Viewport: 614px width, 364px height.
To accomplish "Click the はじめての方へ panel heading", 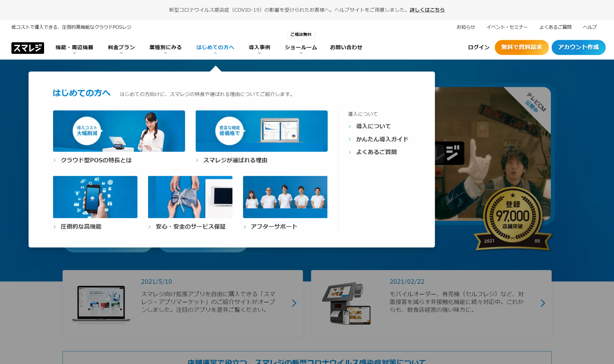I will [82, 93].
